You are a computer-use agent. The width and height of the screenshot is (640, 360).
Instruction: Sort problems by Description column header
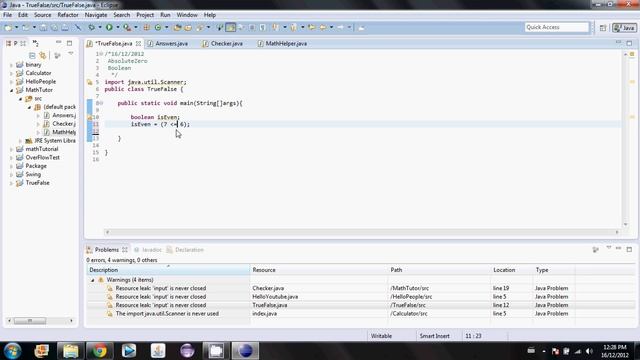[168, 270]
